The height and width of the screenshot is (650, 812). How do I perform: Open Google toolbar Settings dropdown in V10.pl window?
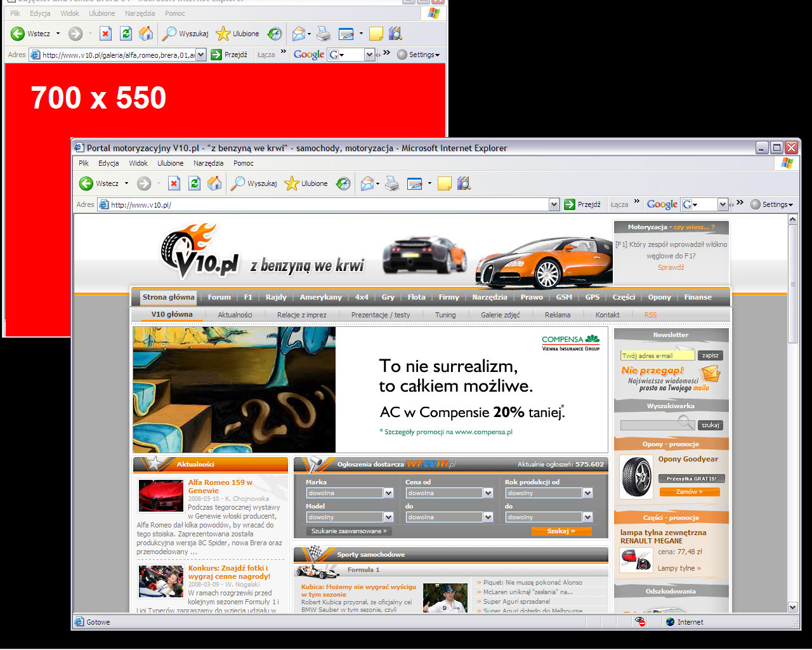click(772, 204)
